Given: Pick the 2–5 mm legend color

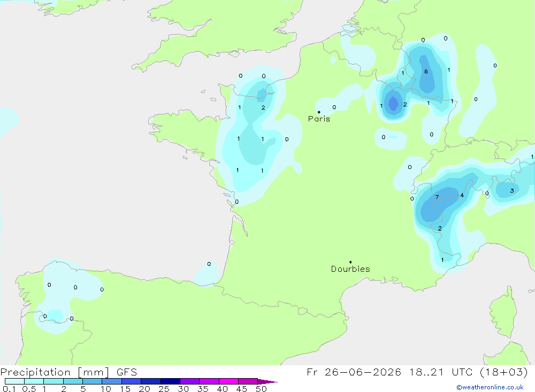Looking at the screenshot, I should (73, 381).
